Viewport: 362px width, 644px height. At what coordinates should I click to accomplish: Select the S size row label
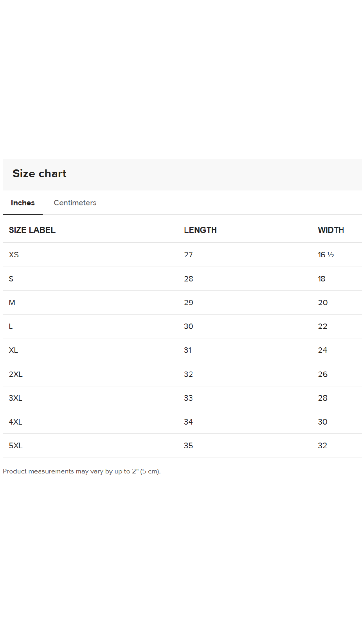(11, 279)
